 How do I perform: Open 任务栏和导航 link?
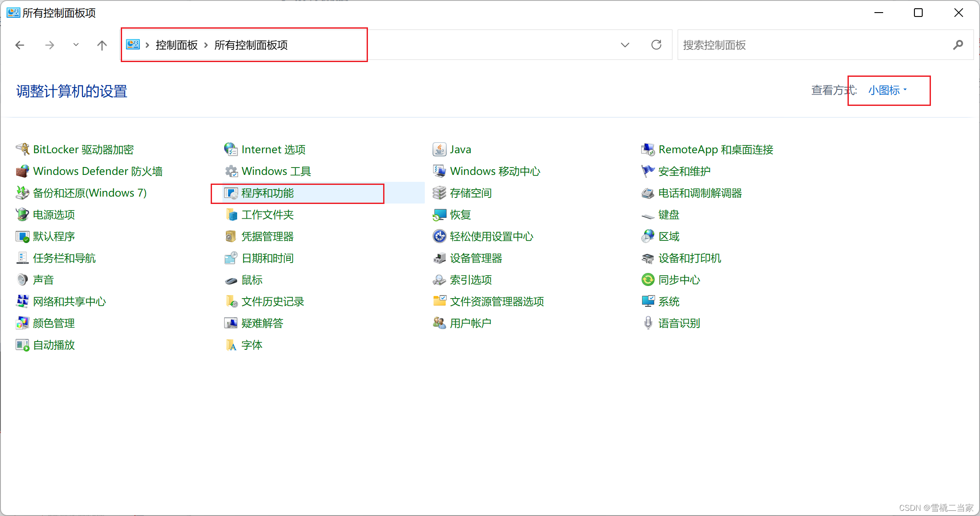[x=64, y=258]
